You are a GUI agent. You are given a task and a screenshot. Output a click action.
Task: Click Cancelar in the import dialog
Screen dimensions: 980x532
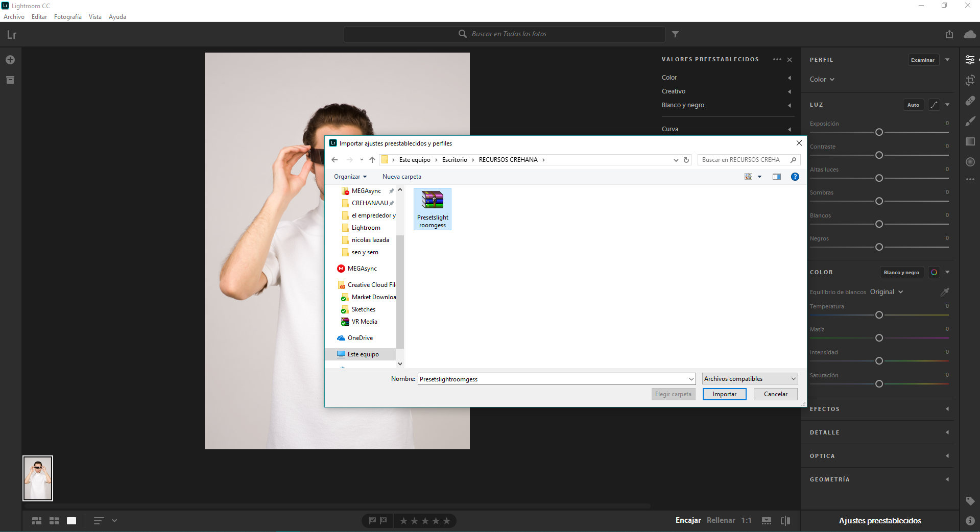pos(775,394)
